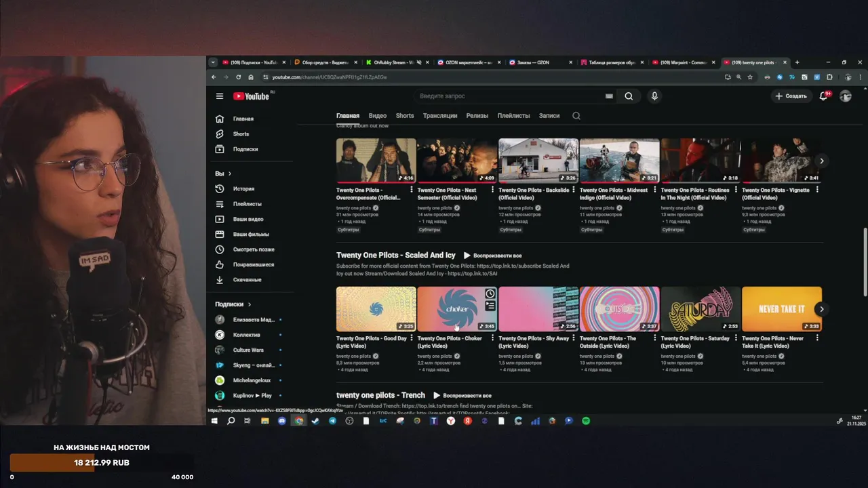Switch to the Плейлисты channel tab
Screen dimensions: 868x488
coord(514,116)
